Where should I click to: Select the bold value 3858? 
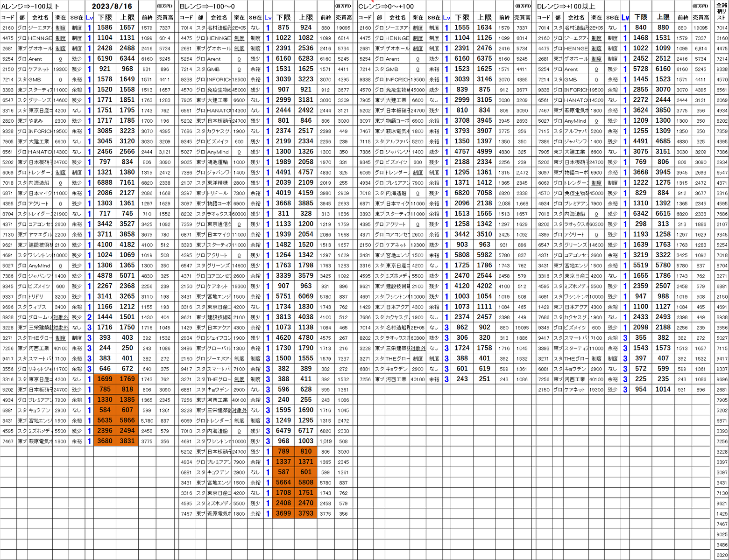tap(127, 234)
